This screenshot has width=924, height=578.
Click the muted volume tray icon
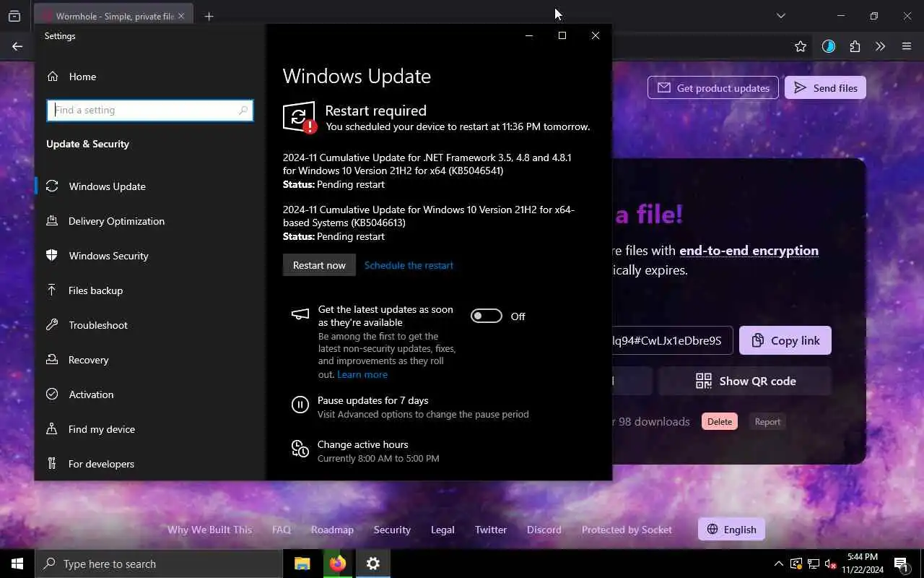point(830,564)
